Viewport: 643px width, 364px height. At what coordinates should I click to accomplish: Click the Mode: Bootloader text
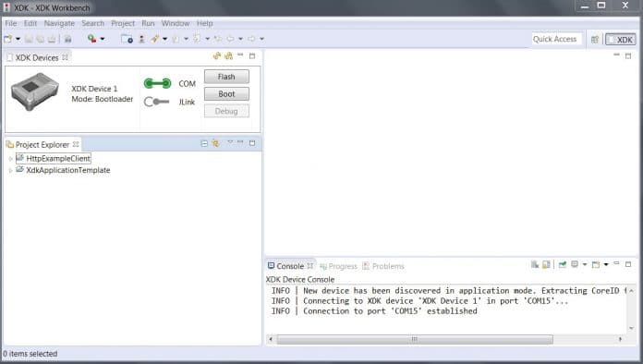coord(103,99)
